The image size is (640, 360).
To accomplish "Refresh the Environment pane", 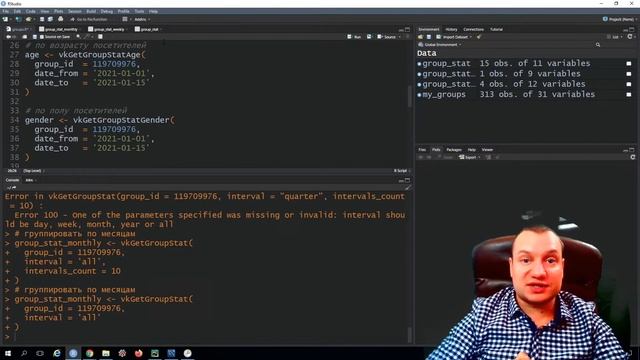I will (630, 37).
